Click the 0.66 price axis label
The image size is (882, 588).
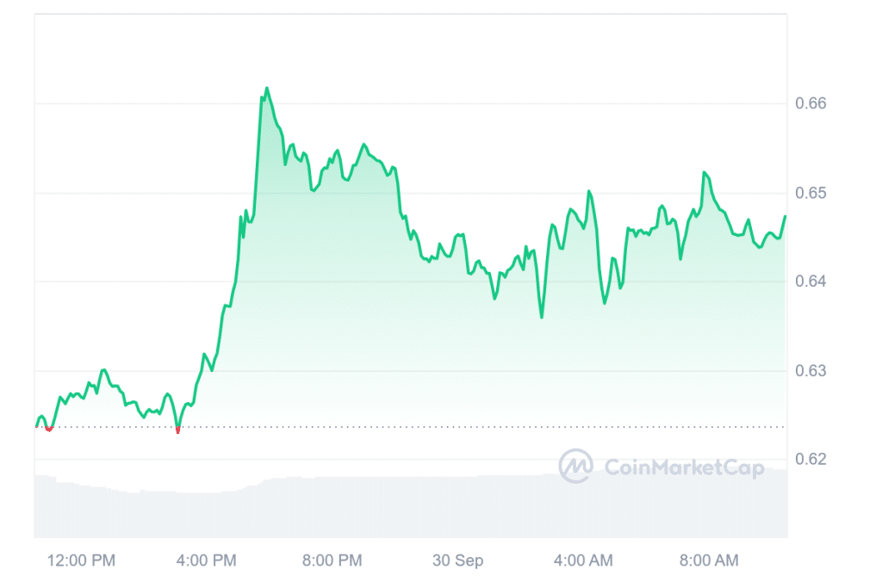click(x=811, y=103)
